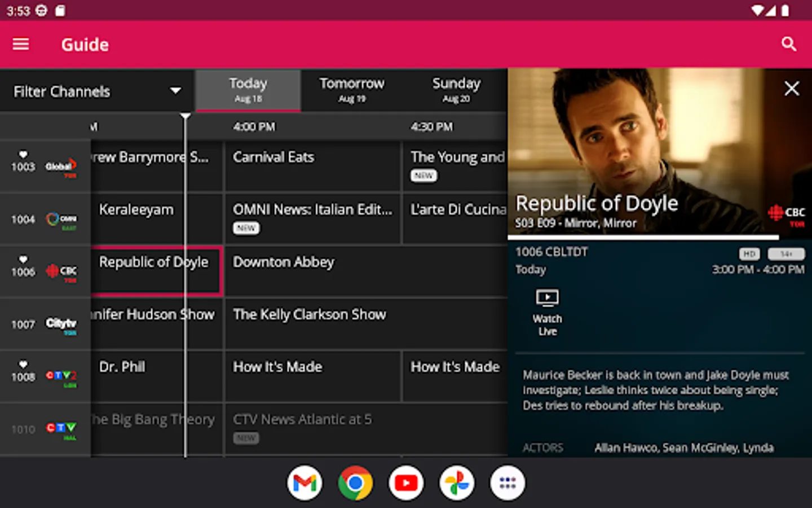Select the Keraleeyam program
This screenshot has width=812, height=508.
click(x=157, y=218)
